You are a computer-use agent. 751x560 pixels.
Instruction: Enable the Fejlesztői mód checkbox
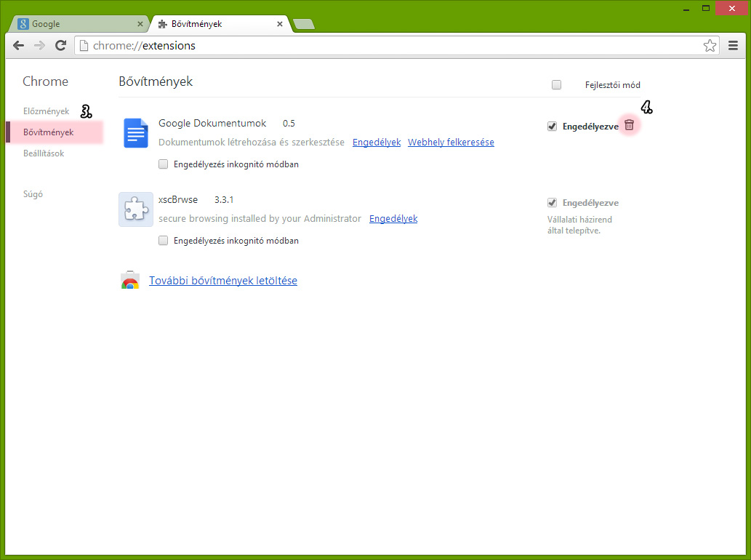[x=557, y=85]
